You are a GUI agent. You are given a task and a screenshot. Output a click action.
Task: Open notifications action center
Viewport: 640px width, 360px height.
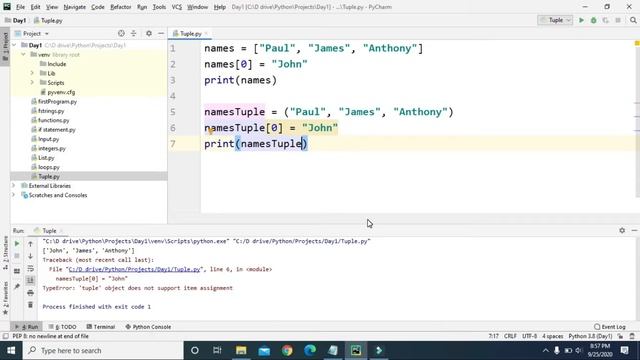click(x=624, y=350)
